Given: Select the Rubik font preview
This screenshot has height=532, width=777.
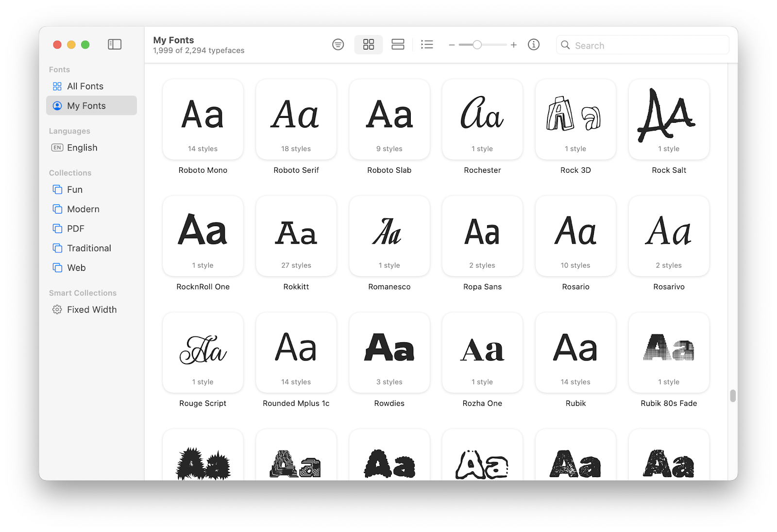Looking at the screenshot, I should pyautogui.click(x=575, y=352).
